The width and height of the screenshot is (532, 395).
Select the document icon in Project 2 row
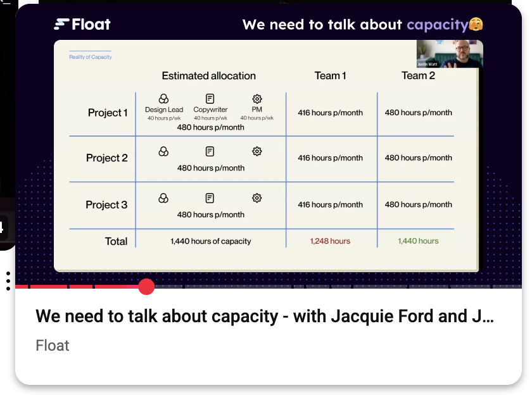pyautogui.click(x=210, y=151)
